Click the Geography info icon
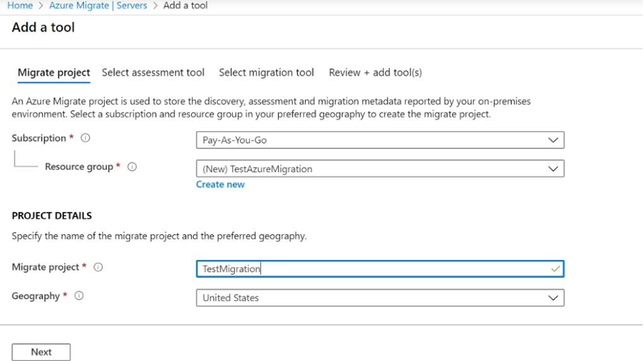 point(79,296)
